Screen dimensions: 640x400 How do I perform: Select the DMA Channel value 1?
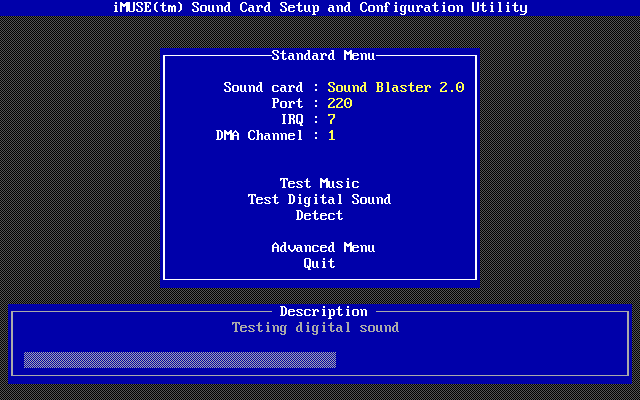click(x=331, y=136)
